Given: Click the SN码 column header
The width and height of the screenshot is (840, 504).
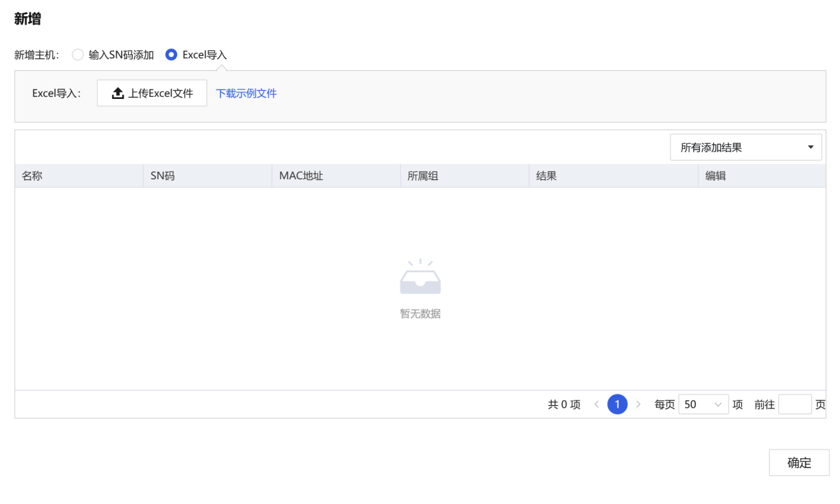Looking at the screenshot, I should pos(163,176).
